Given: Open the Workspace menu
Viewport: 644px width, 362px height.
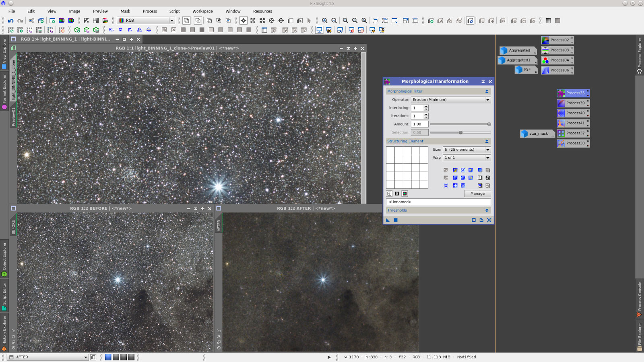Looking at the screenshot, I should 202,11.
